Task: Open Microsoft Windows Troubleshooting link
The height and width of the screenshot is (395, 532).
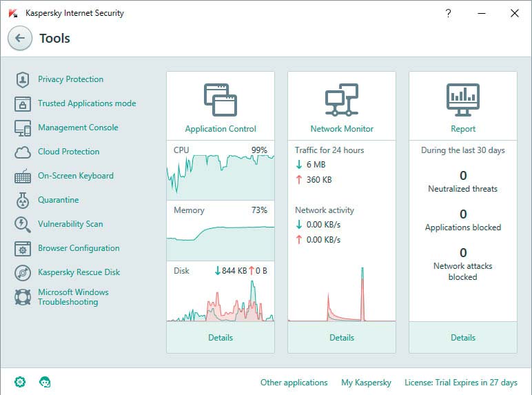Action: 73,297
